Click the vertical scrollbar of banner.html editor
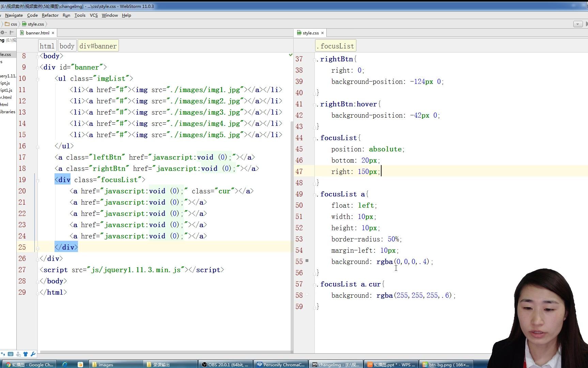This screenshot has height=368, width=588. pyautogui.click(x=292, y=235)
